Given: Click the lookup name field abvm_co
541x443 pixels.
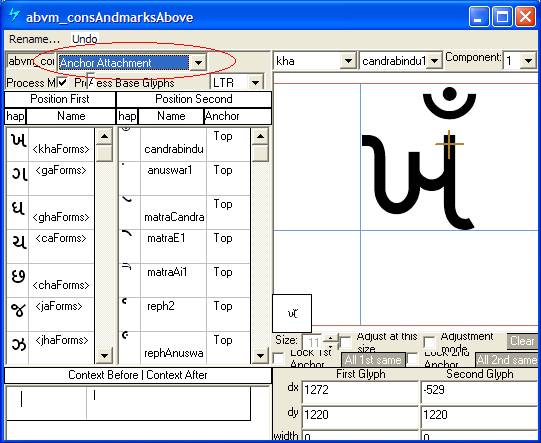Looking at the screenshot, I should [x=31, y=62].
